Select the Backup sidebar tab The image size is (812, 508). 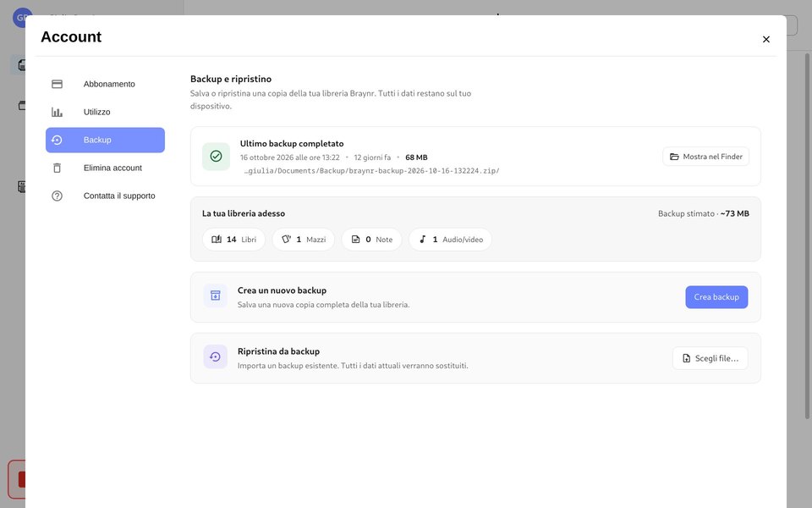click(x=105, y=140)
